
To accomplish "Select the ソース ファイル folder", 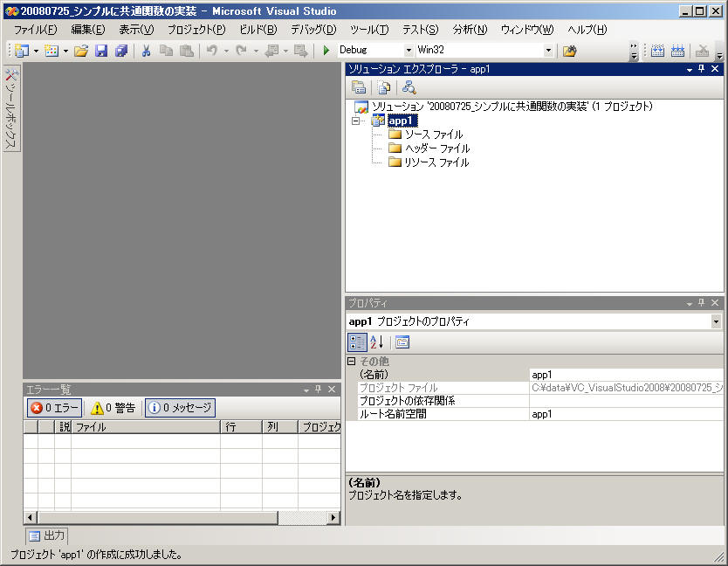I will [x=433, y=135].
